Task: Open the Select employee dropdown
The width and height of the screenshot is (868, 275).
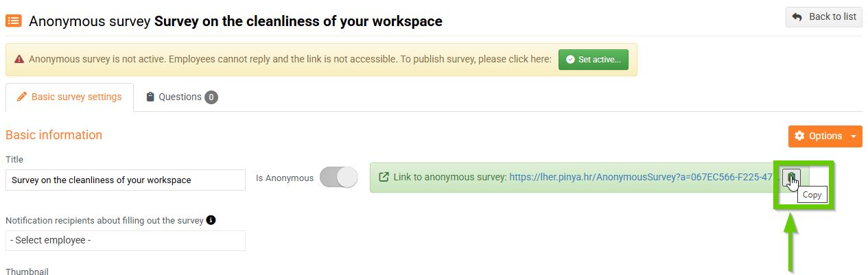Action: [x=126, y=241]
